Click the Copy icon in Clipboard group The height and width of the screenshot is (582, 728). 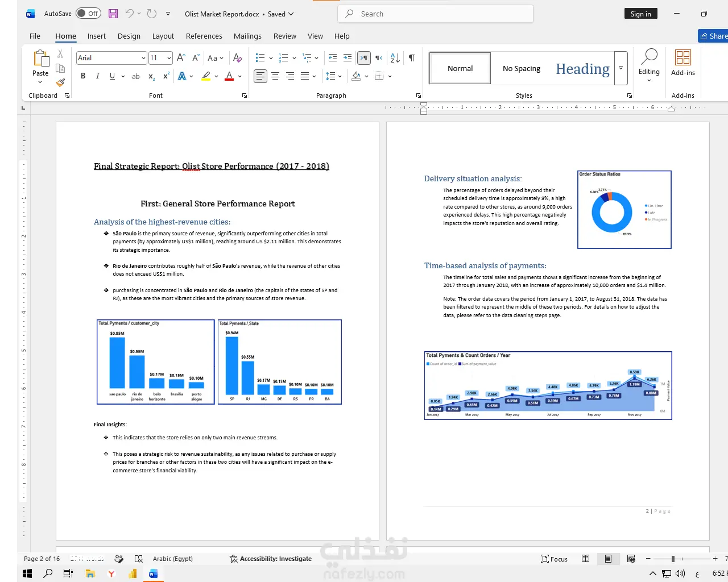(60, 68)
